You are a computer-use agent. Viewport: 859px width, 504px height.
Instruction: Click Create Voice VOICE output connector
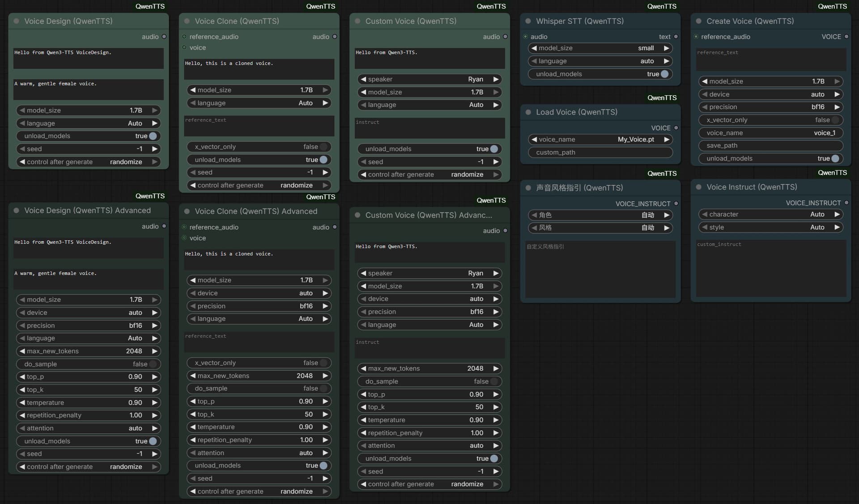846,37
